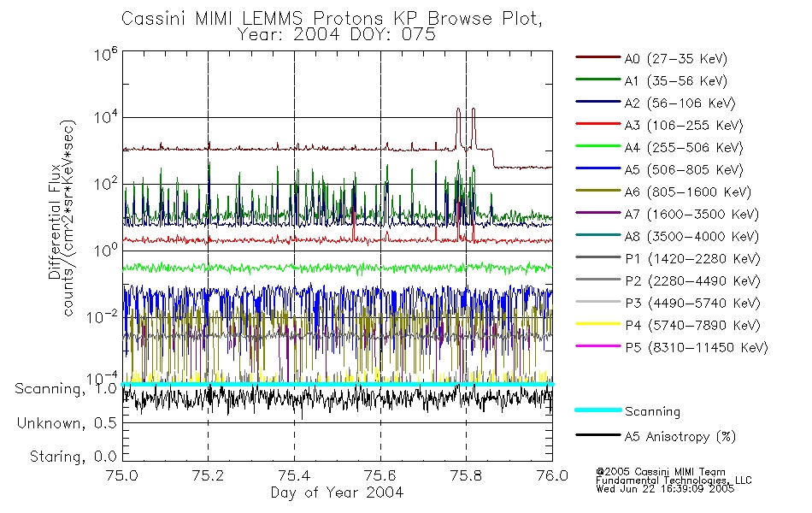Click the x-axis tick label 75.8
Image resolution: width=812 pixels, height=513 pixels.
466,475
